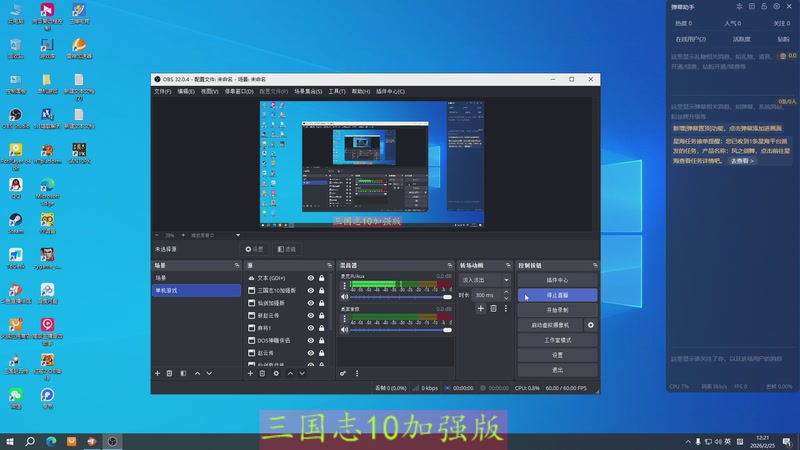Open user icon in danmaku assistant header
Screen dimensions: 800x450
pyautogui.click(x=764, y=7)
